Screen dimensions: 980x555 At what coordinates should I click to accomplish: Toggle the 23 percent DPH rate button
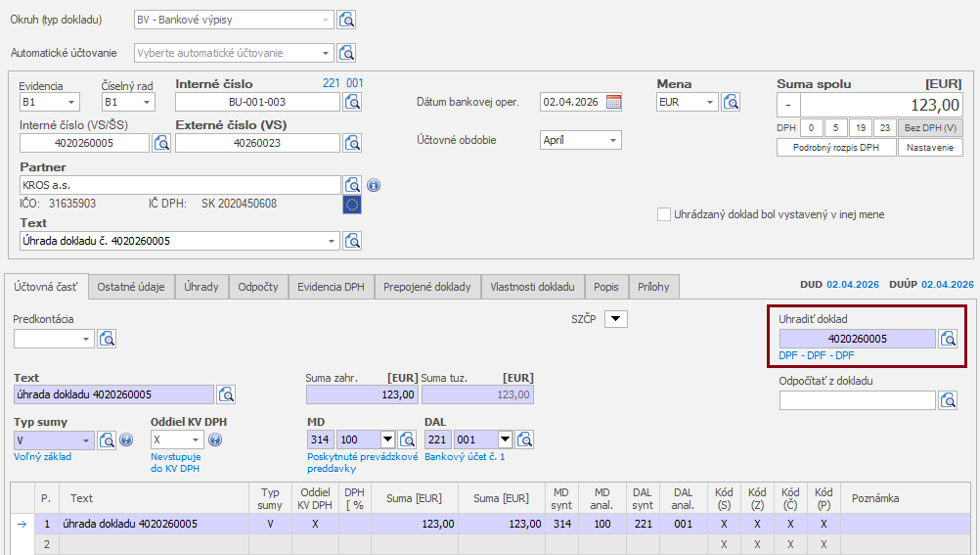point(884,127)
